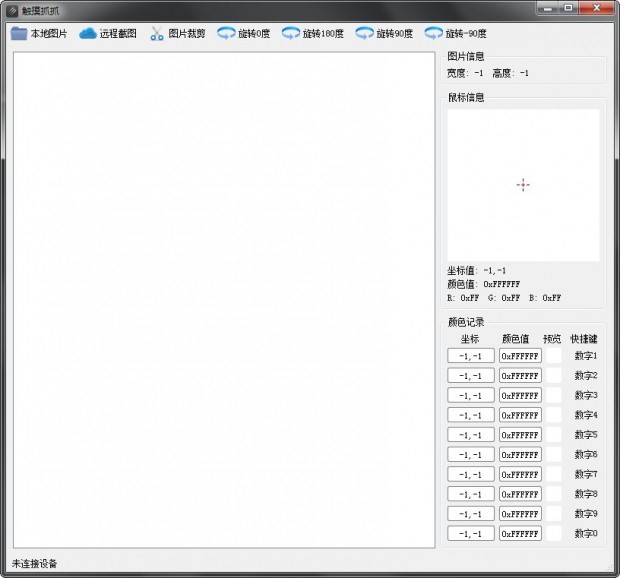Click the 远程截图 label

(x=118, y=34)
